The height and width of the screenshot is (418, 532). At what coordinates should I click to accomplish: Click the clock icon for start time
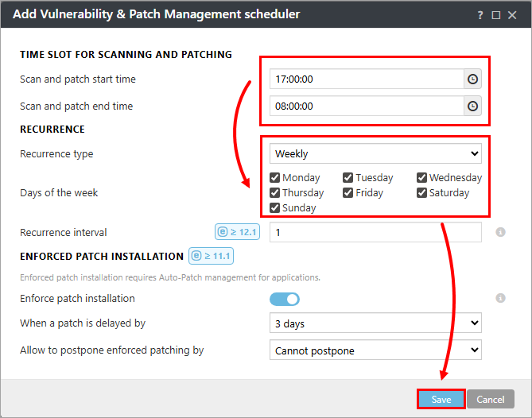click(x=472, y=79)
